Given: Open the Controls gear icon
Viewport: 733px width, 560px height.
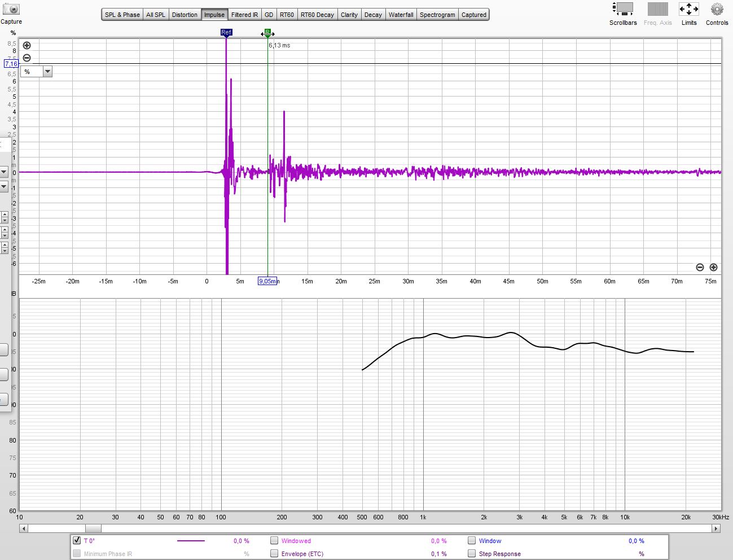Looking at the screenshot, I should pyautogui.click(x=717, y=10).
